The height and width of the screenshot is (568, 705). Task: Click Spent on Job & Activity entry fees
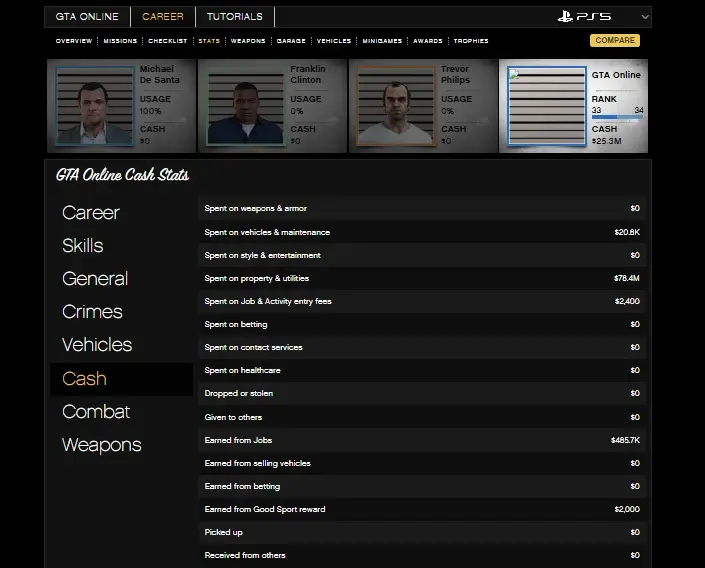(422, 301)
